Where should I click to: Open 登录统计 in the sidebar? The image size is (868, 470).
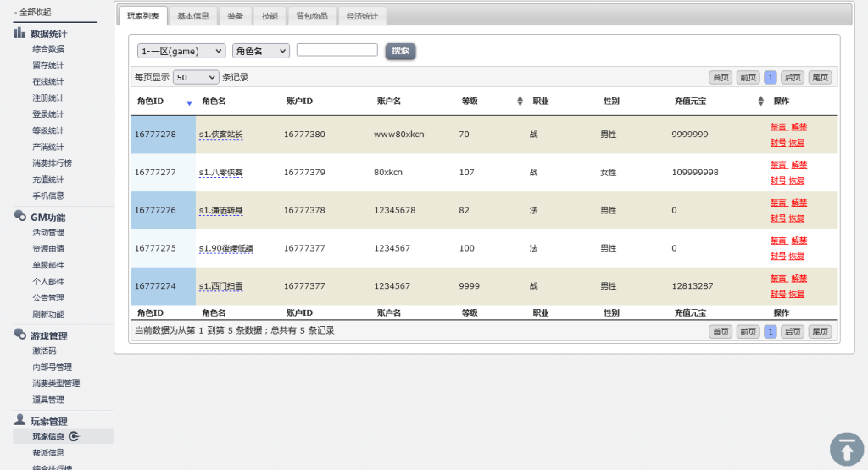(48, 114)
